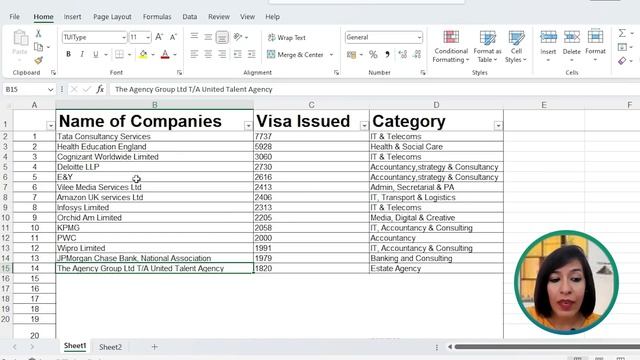
Task: Open Visa Issued filter dropdown
Action: 364,126
